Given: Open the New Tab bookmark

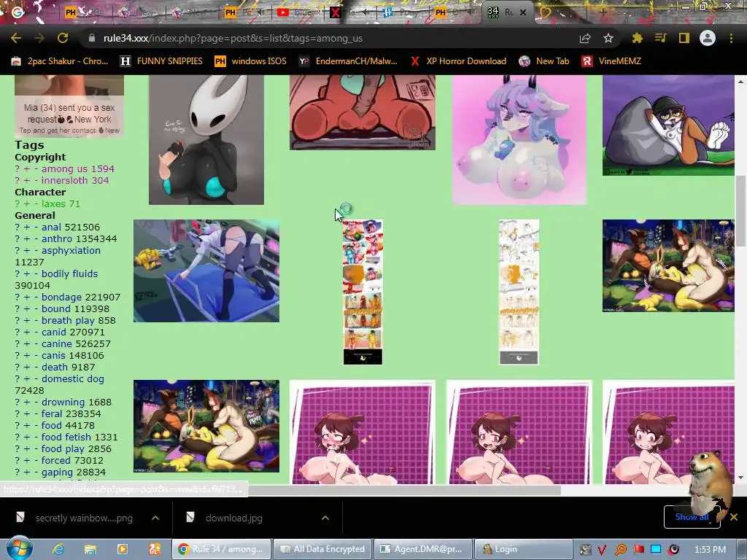Looking at the screenshot, I should (x=544, y=61).
